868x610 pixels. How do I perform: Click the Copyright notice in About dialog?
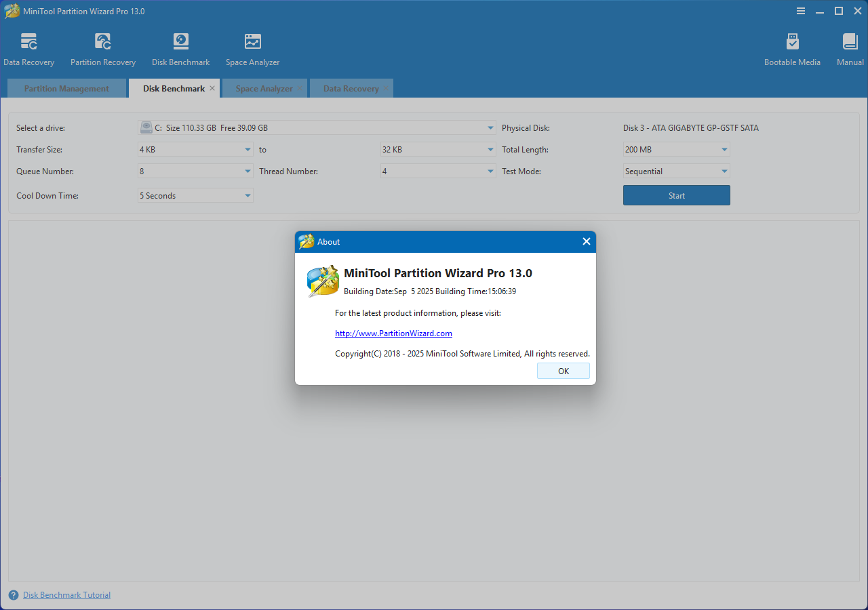click(462, 354)
